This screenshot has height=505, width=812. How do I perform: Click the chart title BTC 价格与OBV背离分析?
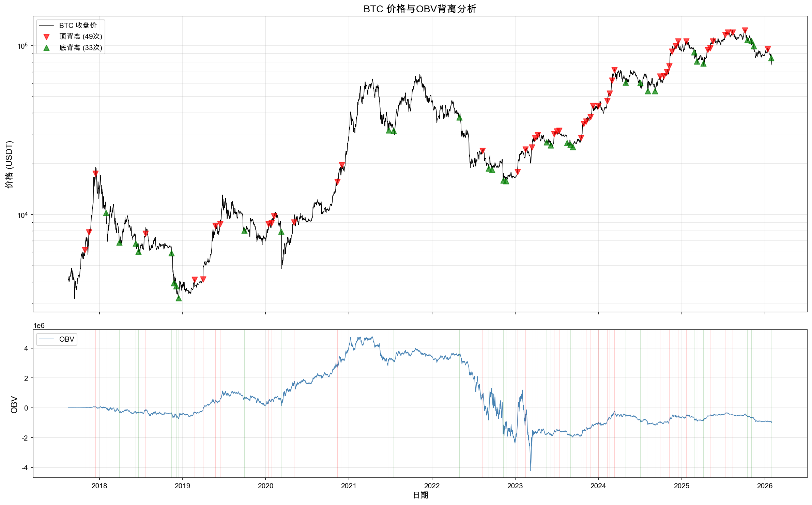[420, 9]
